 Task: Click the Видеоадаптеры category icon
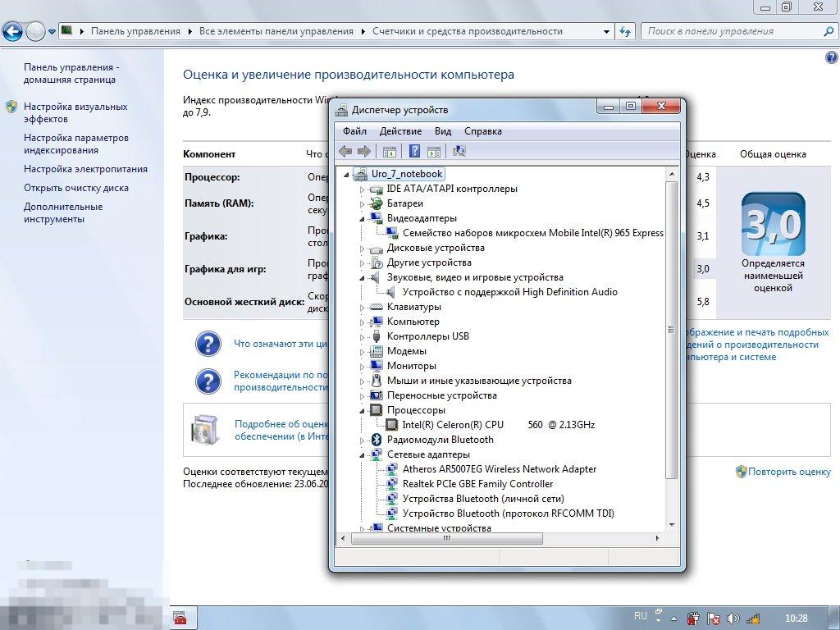pyautogui.click(x=377, y=218)
